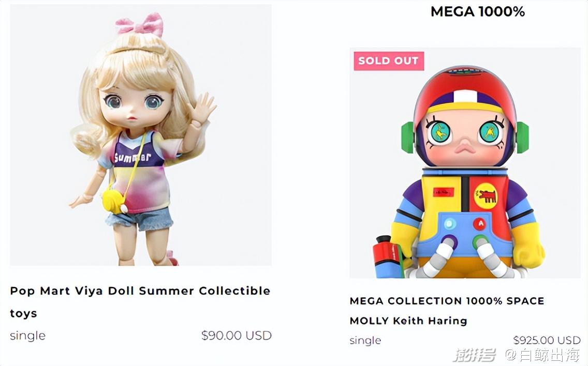Open the Space Molly product image
Screen dimensions: 588x366
coord(465,171)
